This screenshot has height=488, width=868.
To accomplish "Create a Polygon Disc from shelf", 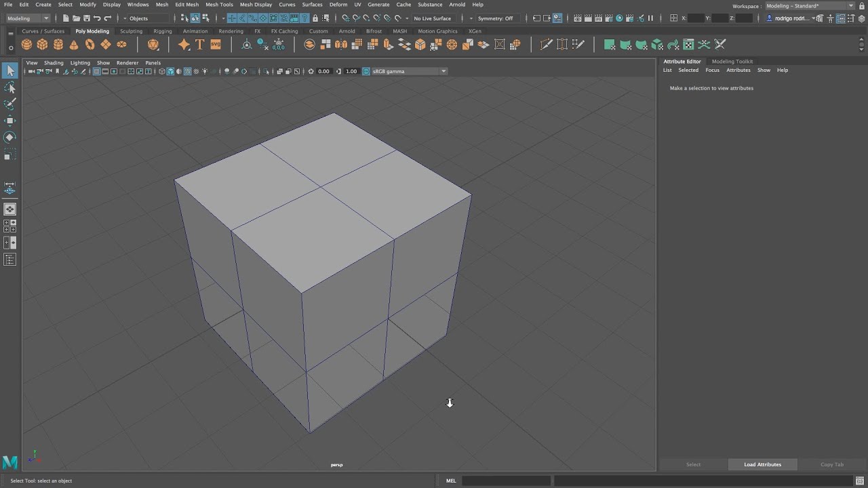I will [121, 45].
